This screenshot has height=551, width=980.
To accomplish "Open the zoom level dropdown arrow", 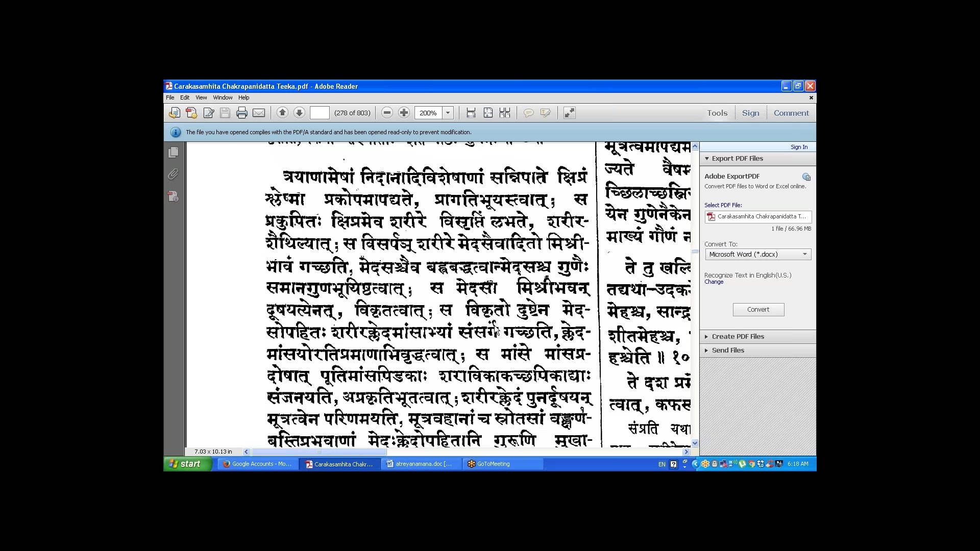I will tap(448, 113).
